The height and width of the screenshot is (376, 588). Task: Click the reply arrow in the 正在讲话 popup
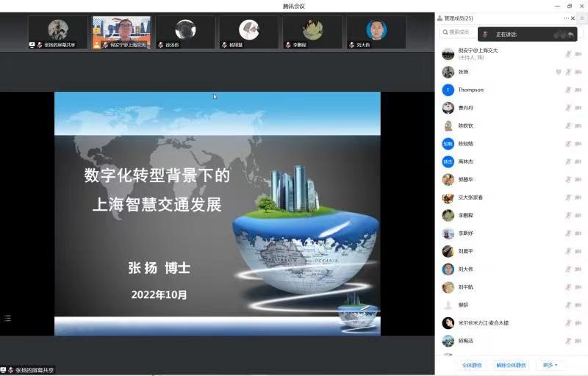(x=571, y=34)
